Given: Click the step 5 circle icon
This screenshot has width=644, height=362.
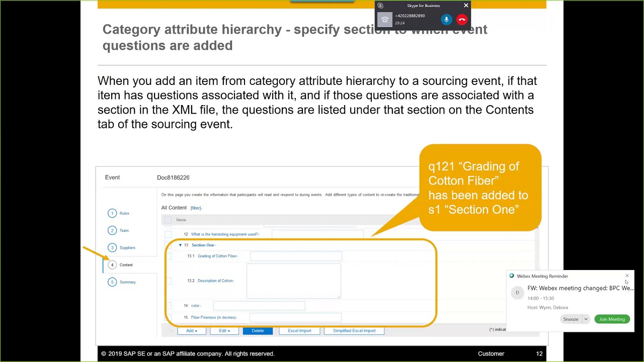Looking at the screenshot, I should (x=112, y=282).
